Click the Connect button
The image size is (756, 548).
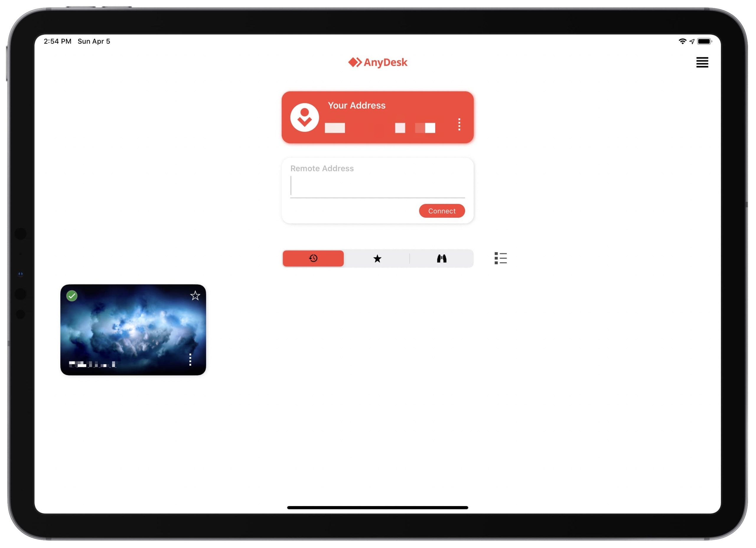[x=441, y=211]
